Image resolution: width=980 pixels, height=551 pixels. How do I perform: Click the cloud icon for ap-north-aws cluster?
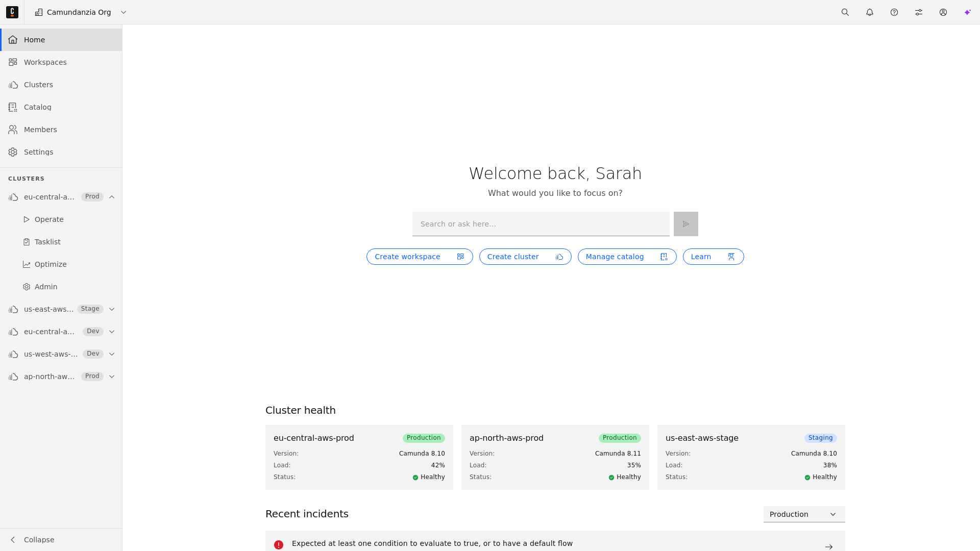point(13,377)
